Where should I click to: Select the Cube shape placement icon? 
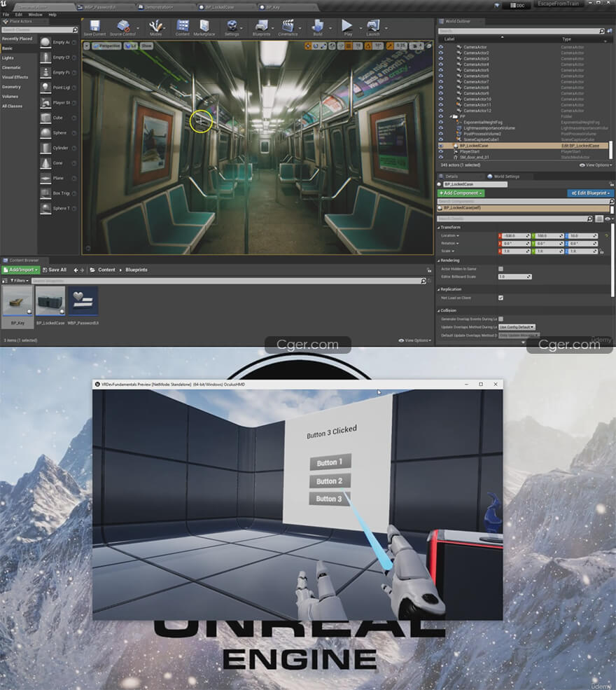[45, 118]
